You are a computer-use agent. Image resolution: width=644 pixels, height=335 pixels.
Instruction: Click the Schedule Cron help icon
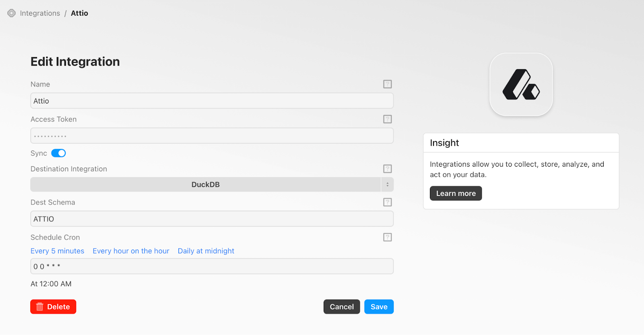coord(387,237)
